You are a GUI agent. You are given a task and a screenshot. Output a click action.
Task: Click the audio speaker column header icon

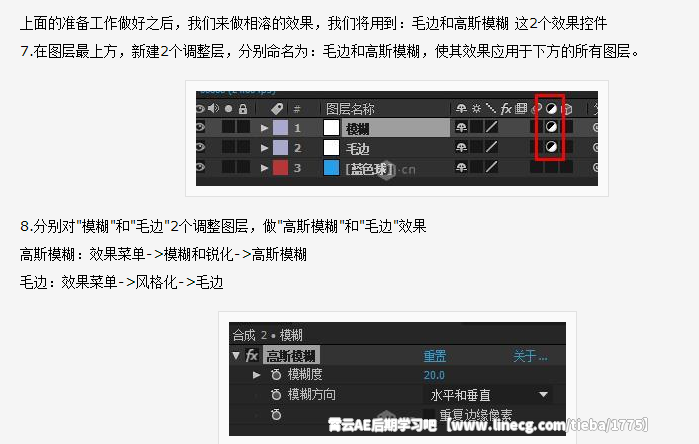214,108
